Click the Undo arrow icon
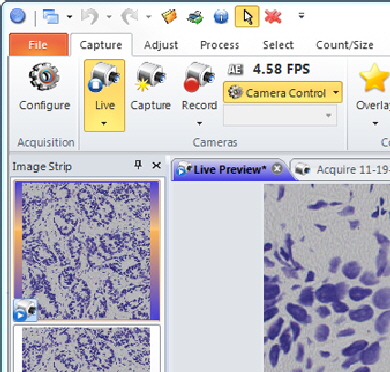 91,16
